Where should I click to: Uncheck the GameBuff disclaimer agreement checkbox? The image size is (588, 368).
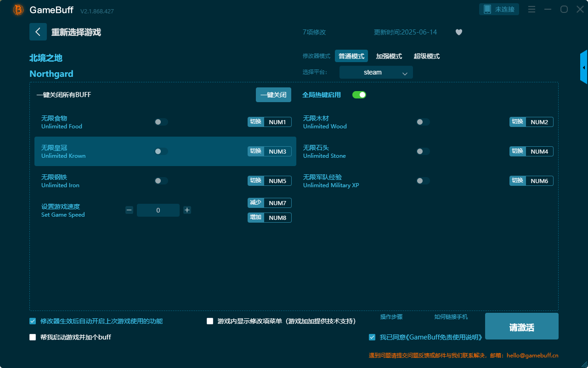tap(372, 337)
